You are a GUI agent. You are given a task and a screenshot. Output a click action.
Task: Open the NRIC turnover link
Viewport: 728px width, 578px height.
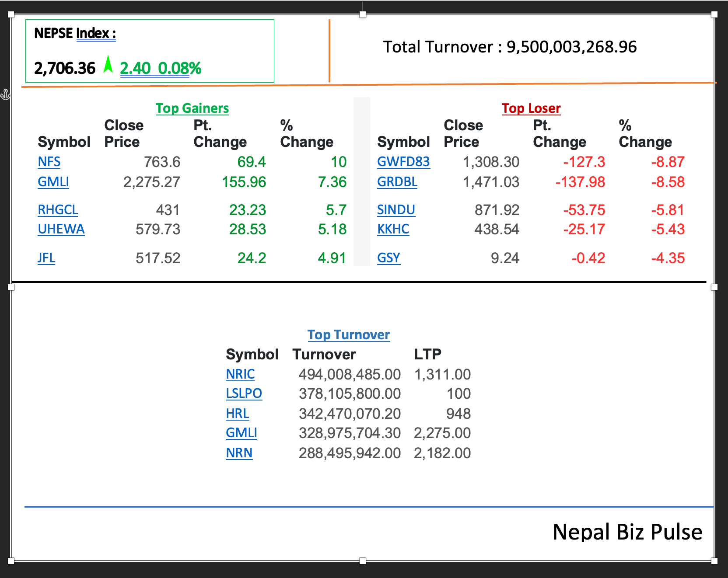[x=240, y=374]
